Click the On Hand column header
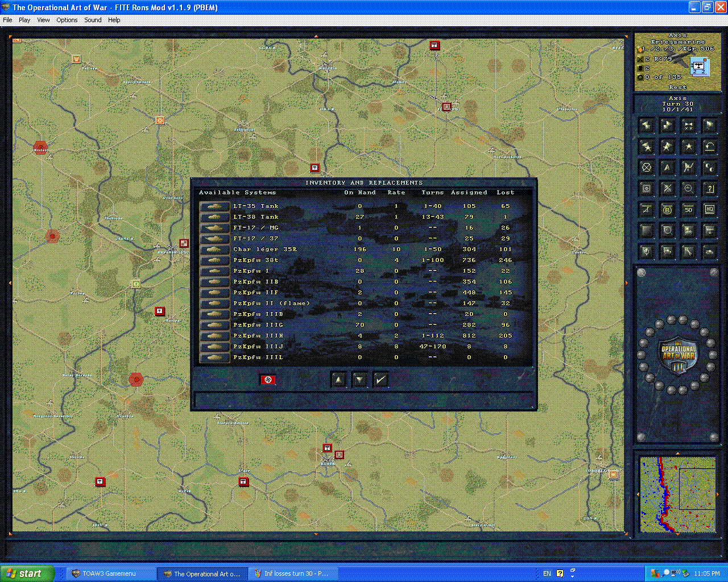The image size is (728, 582). pyautogui.click(x=359, y=193)
